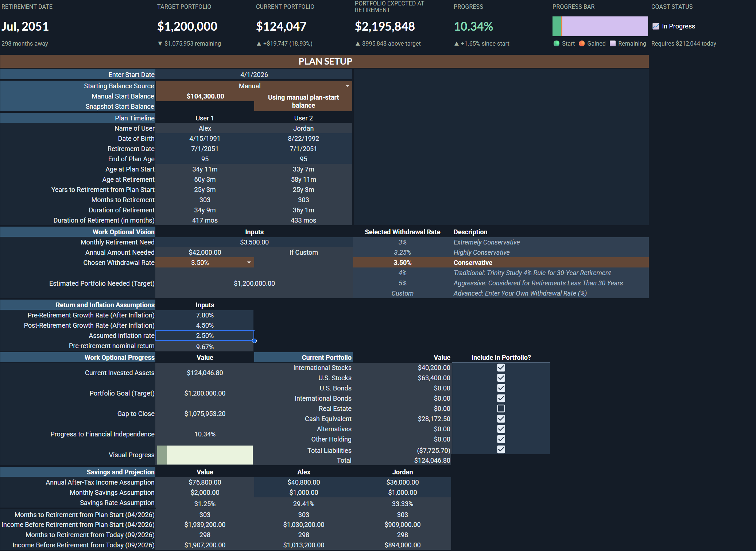The image size is (756, 551).
Task: Click the Visual Progress bar
Action: (205, 455)
